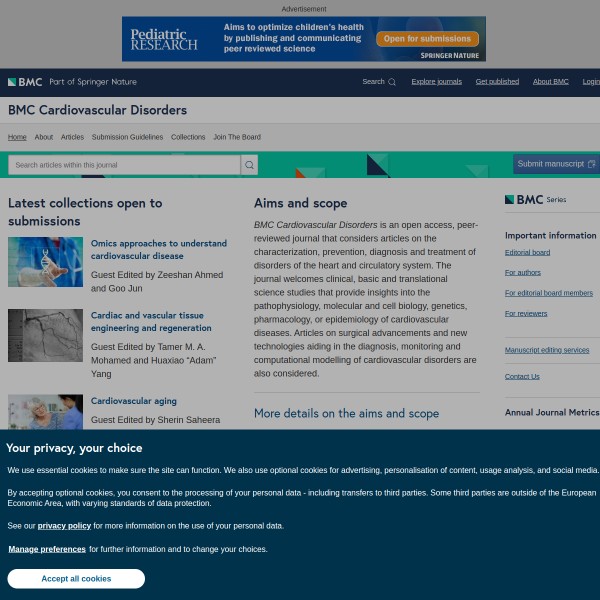Select the Collections menu item
This screenshot has height=600, width=600.
tap(188, 137)
